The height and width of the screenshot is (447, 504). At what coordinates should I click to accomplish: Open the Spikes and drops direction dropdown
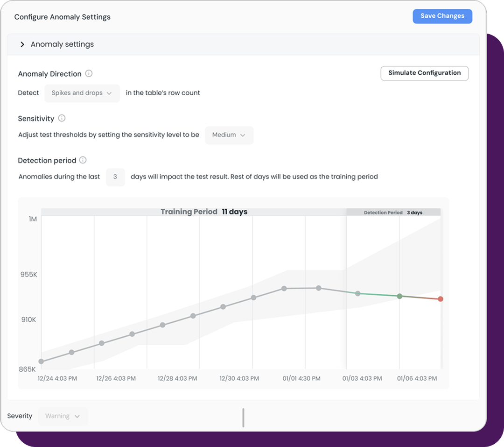pos(82,93)
